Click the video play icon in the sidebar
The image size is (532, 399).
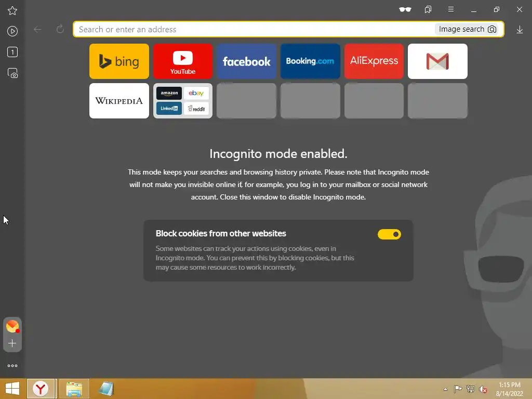pyautogui.click(x=12, y=31)
